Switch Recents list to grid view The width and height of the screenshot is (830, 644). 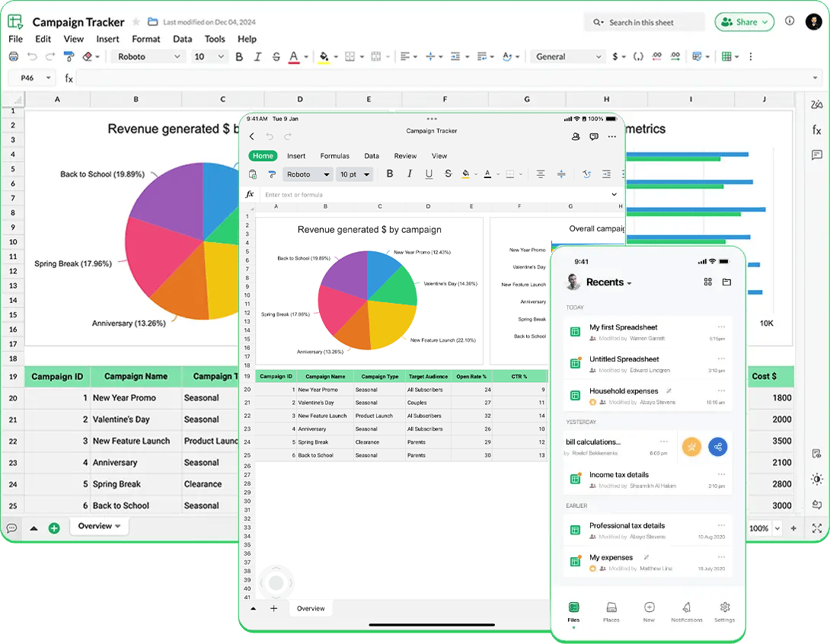[x=707, y=282]
